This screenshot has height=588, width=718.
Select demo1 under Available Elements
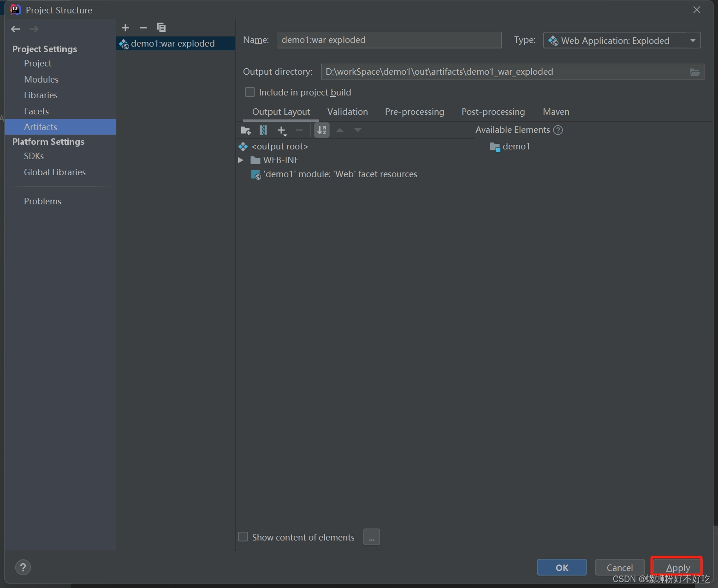pos(510,146)
